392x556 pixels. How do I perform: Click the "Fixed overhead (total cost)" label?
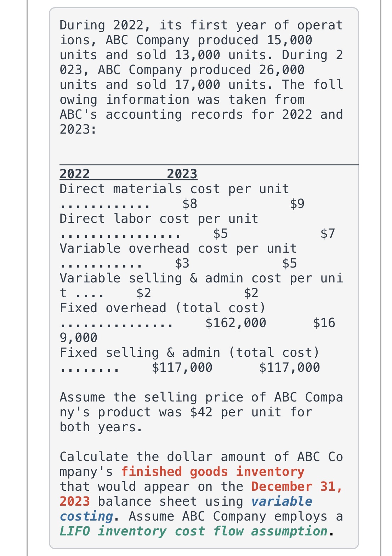(163, 308)
